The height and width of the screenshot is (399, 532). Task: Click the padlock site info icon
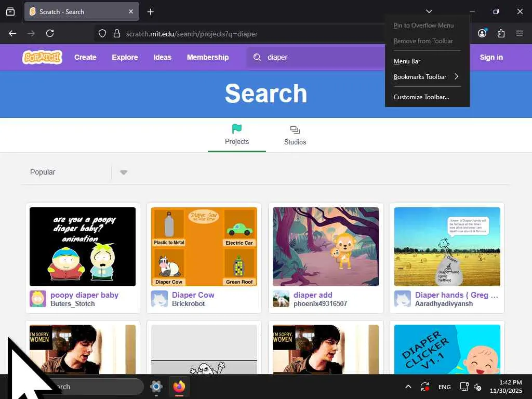tap(117, 33)
